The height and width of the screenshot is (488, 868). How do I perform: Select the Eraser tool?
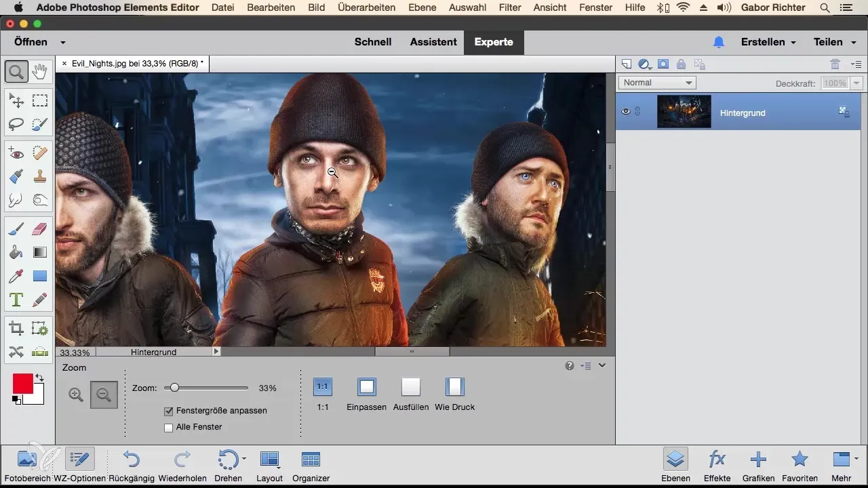(x=40, y=228)
